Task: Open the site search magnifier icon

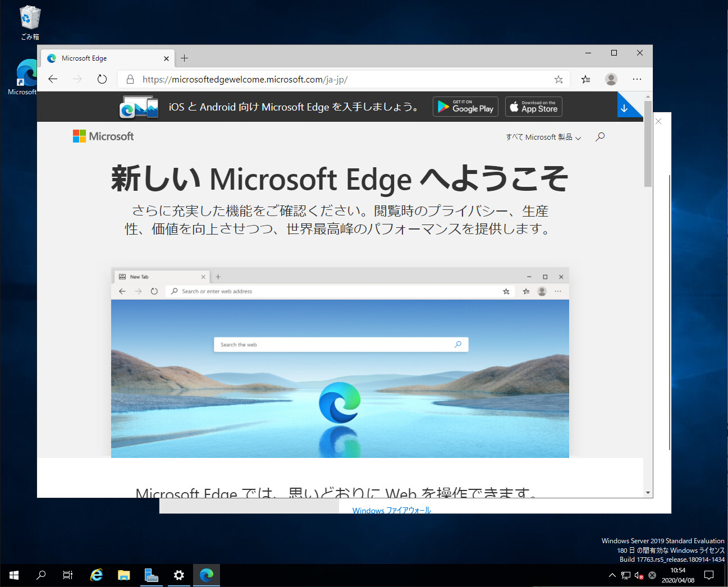Action: [600, 136]
